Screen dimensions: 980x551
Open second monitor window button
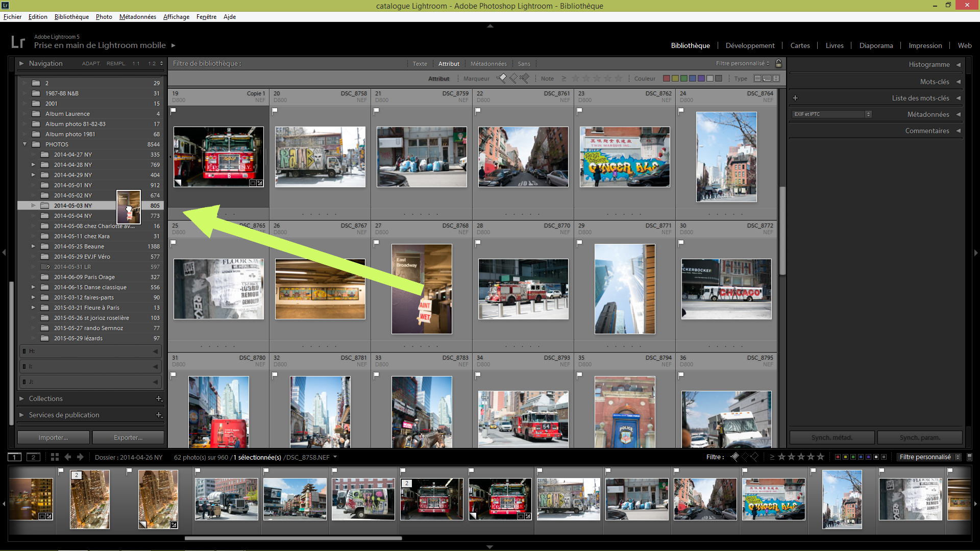click(x=33, y=457)
